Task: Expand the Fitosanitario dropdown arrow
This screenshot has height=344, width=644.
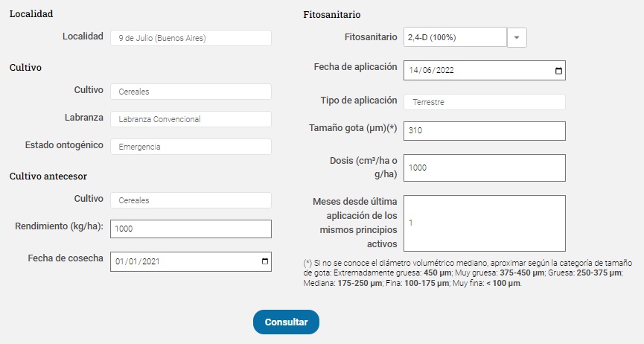Action: [x=517, y=37]
